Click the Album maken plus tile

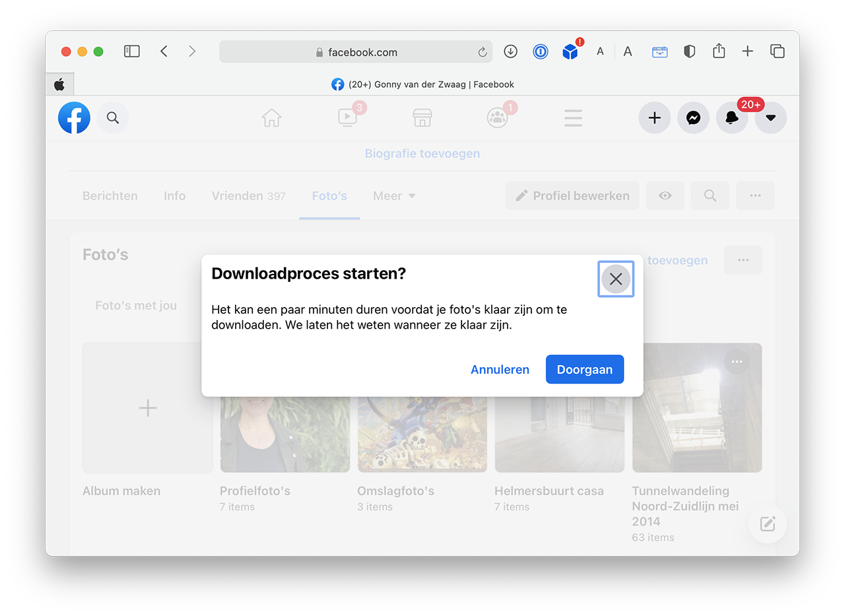point(148,408)
